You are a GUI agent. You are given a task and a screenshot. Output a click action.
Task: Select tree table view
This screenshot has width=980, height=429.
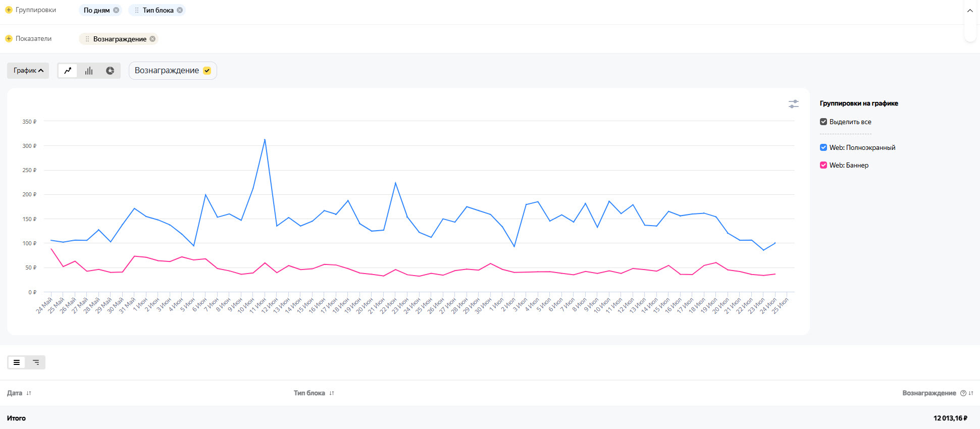click(36, 362)
